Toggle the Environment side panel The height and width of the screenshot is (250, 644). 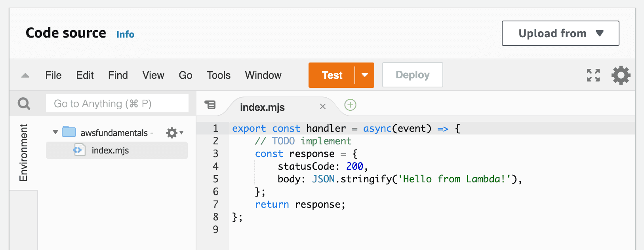[x=23, y=153]
